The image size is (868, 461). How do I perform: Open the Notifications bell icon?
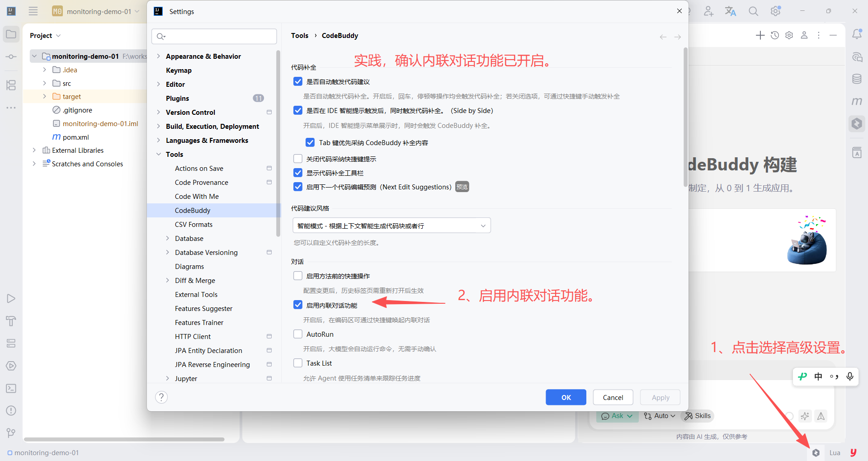[857, 34]
